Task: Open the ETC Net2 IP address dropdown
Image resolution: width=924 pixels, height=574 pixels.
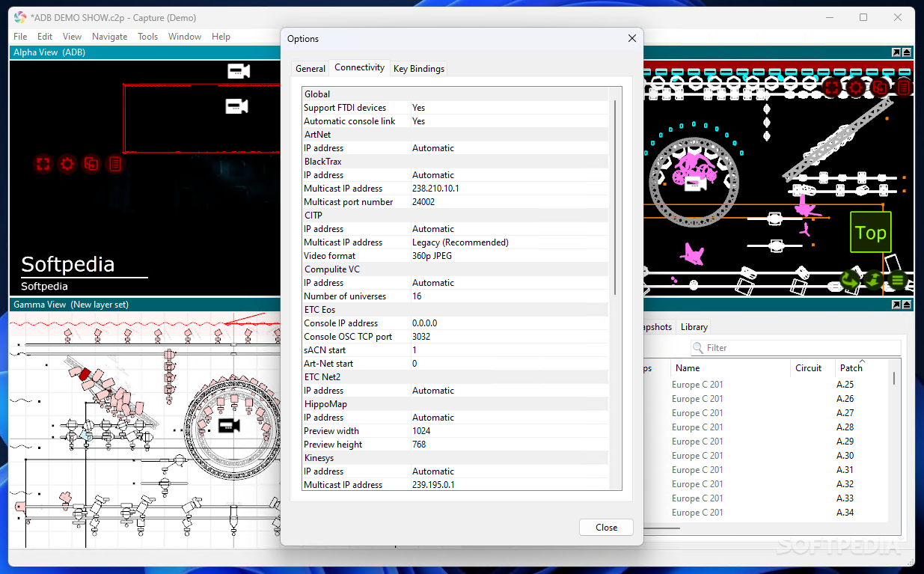Action: coord(510,391)
